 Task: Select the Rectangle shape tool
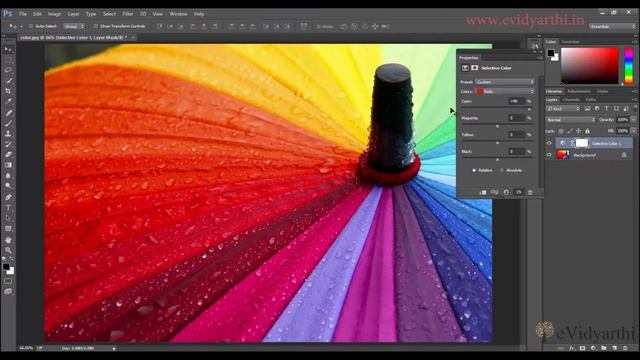(x=8, y=229)
